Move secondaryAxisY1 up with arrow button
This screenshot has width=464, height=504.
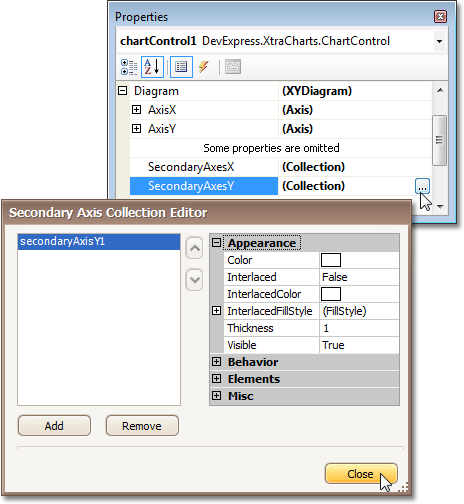click(194, 248)
